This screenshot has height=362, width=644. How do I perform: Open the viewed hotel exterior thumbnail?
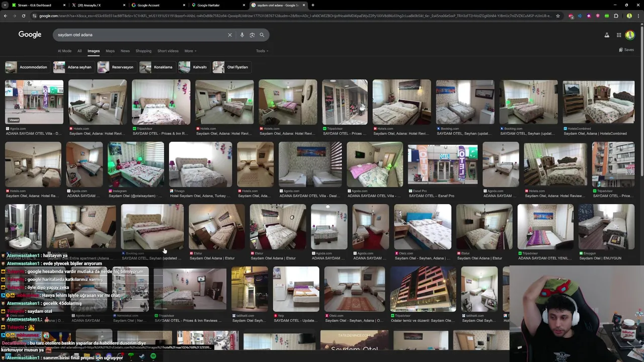click(x=34, y=102)
